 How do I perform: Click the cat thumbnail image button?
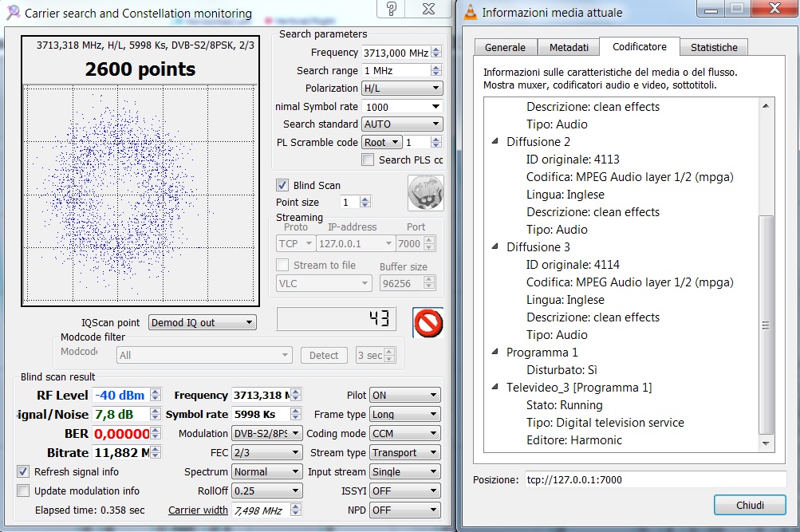click(425, 193)
